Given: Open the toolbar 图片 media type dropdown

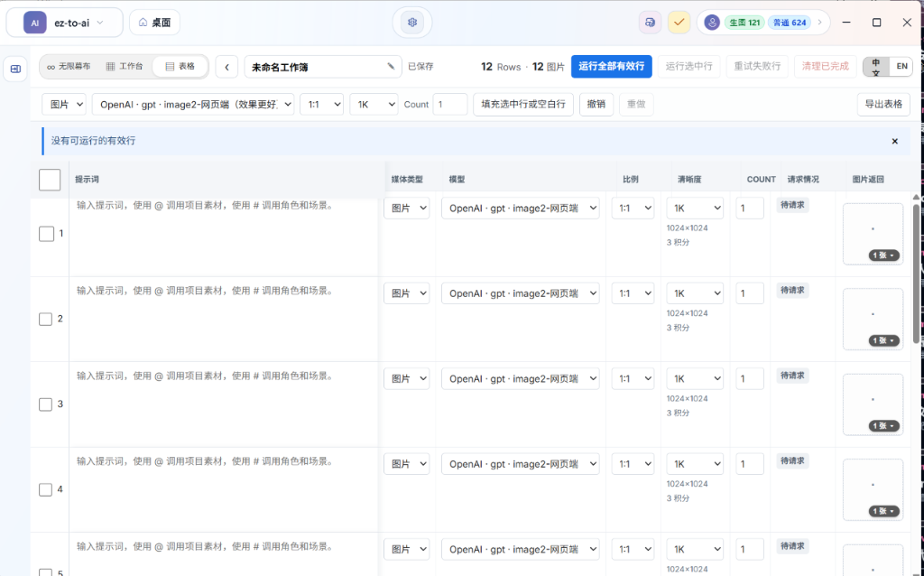Looking at the screenshot, I should (64, 105).
